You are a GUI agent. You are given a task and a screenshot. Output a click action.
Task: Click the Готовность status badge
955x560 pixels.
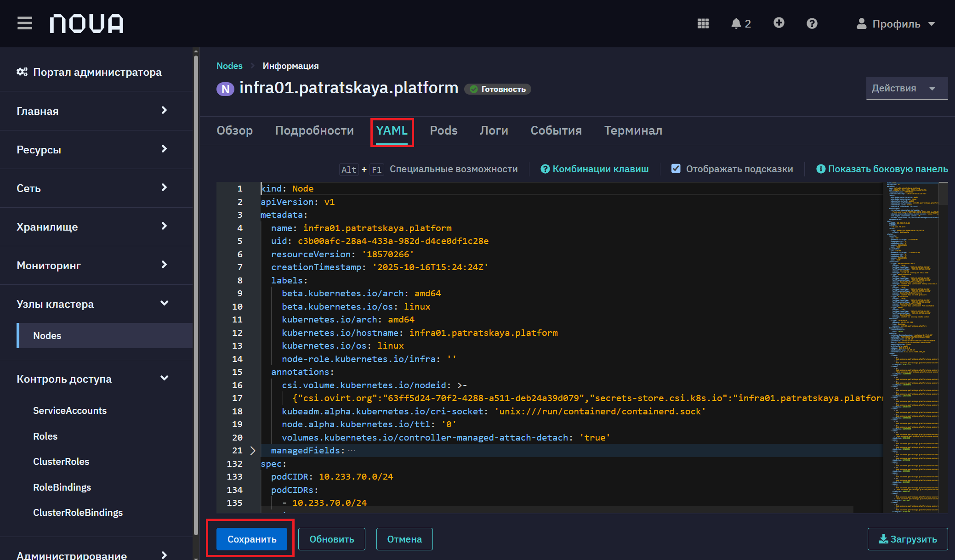point(498,89)
